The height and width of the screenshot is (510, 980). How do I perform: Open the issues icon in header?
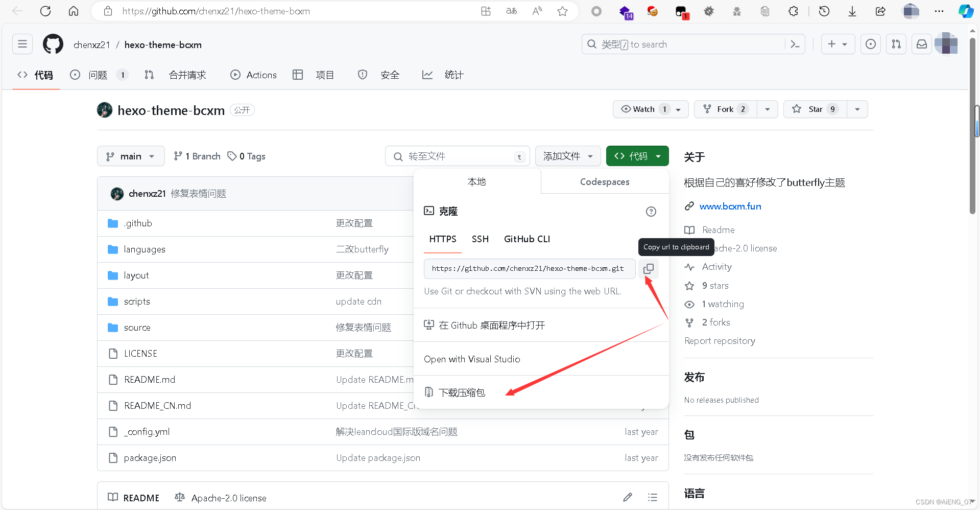pyautogui.click(x=871, y=44)
